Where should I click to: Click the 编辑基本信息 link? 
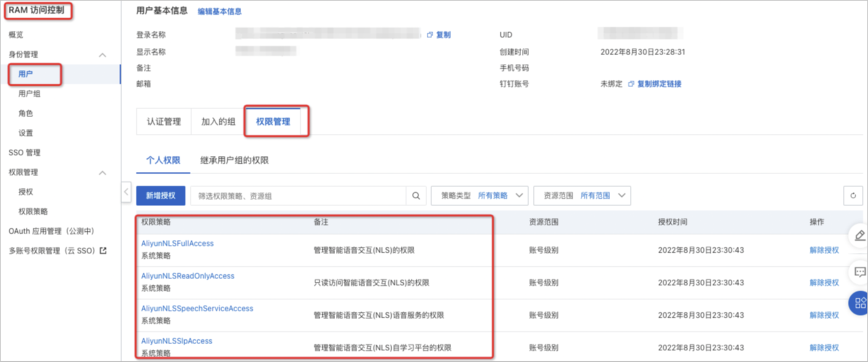point(220,12)
